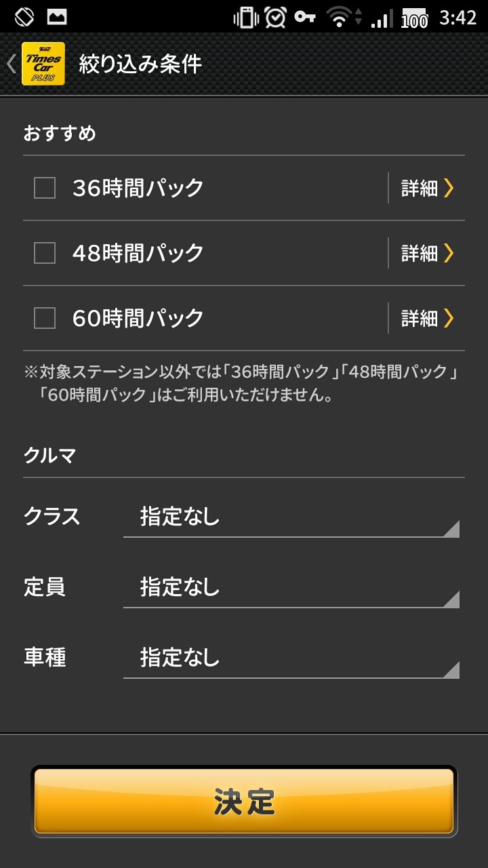
Task: Expand the 定員 dropdown
Action: click(x=291, y=588)
